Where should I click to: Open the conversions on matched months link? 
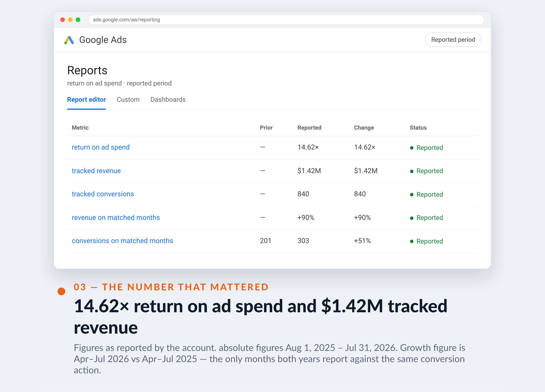(x=122, y=241)
